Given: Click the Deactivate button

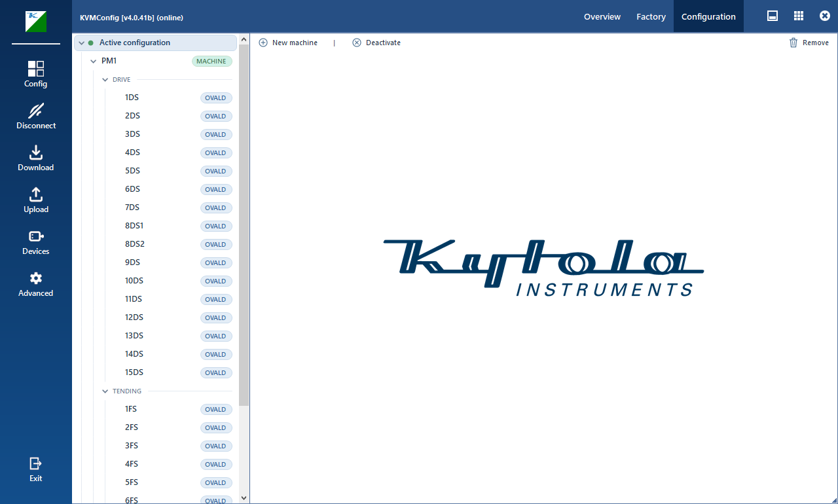Looking at the screenshot, I should point(376,43).
